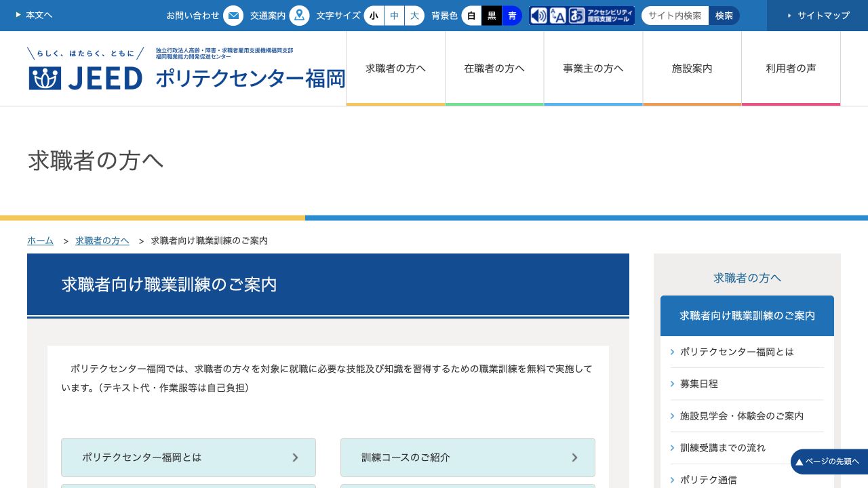This screenshot has width=868, height=488.
Task: Click 求職者の方へ breadcrumb link
Action: tap(102, 241)
